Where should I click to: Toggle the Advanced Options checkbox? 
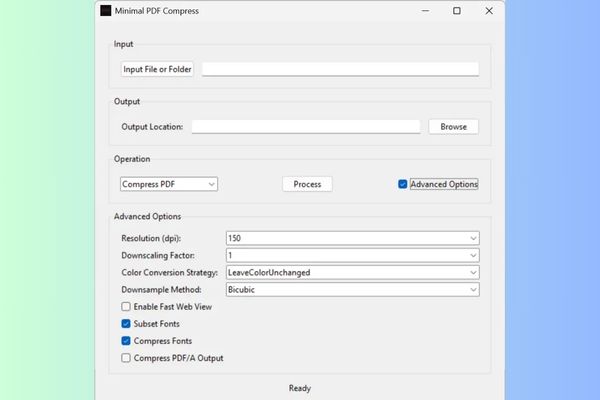[403, 184]
